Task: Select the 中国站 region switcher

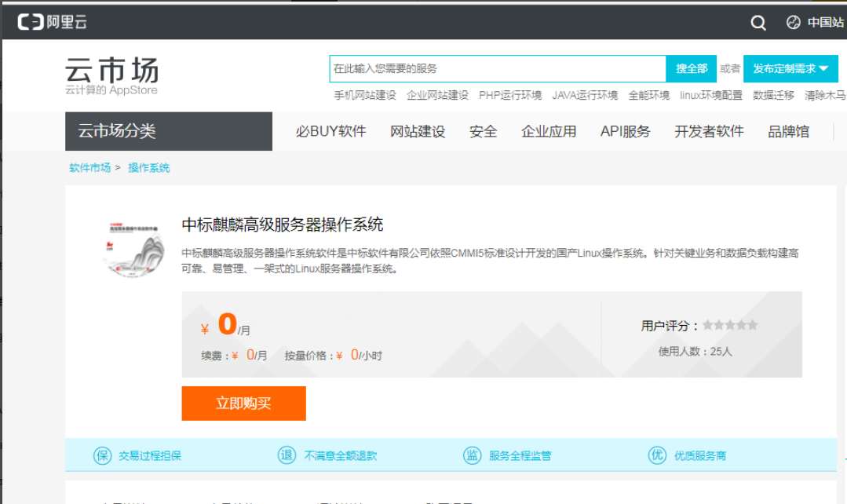Action: pyautogui.click(x=825, y=22)
